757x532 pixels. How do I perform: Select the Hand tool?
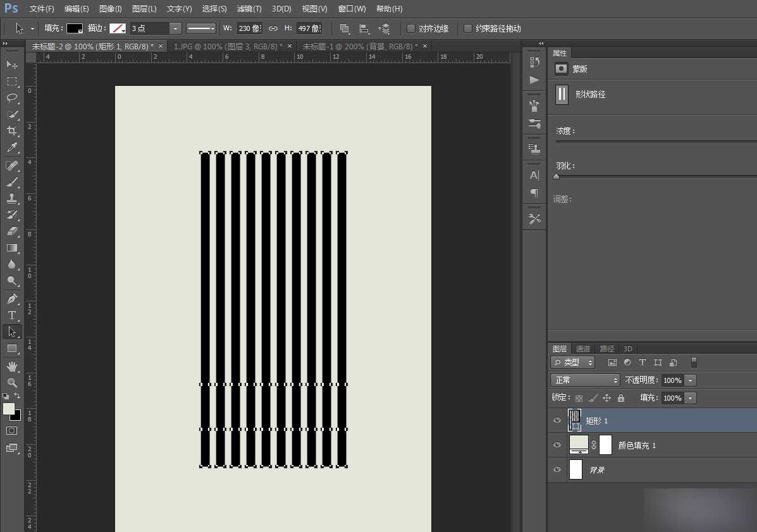12,366
